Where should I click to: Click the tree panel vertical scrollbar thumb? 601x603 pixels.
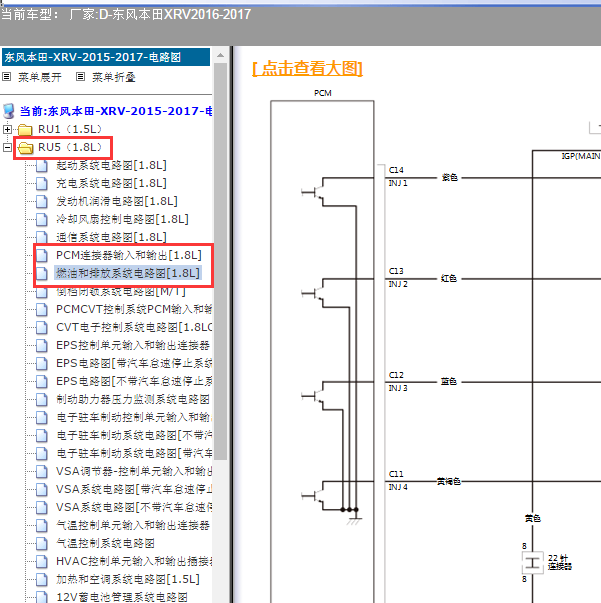(x=220, y=261)
